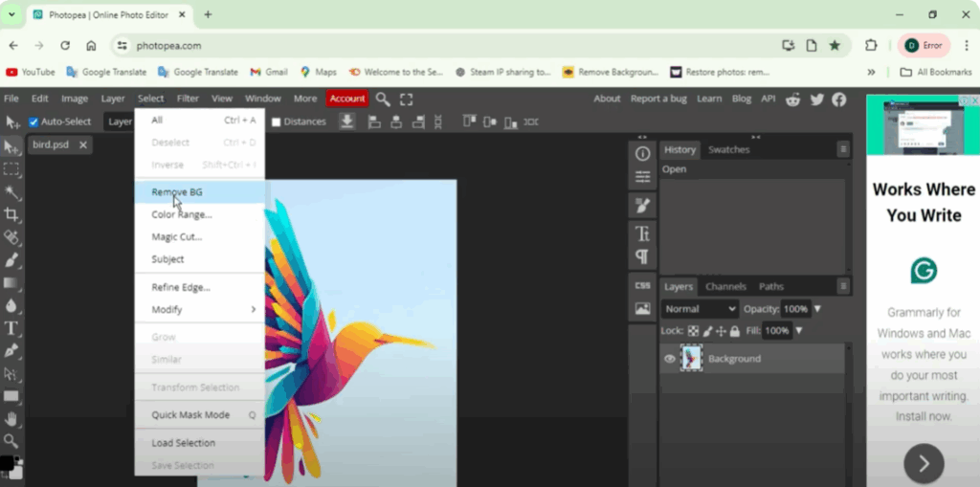Click the fullscreen icon beside search

[x=407, y=99]
